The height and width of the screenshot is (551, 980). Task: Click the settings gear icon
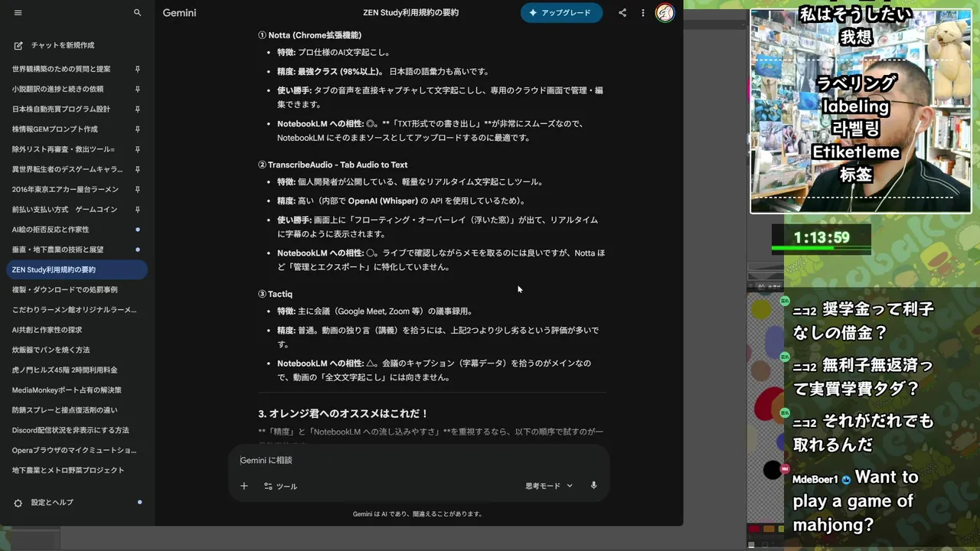point(18,503)
